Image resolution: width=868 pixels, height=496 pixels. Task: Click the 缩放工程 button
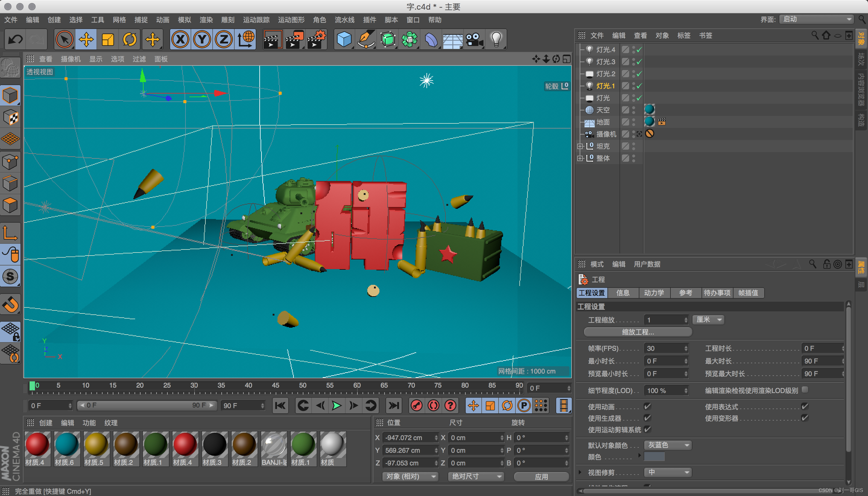[x=638, y=332]
